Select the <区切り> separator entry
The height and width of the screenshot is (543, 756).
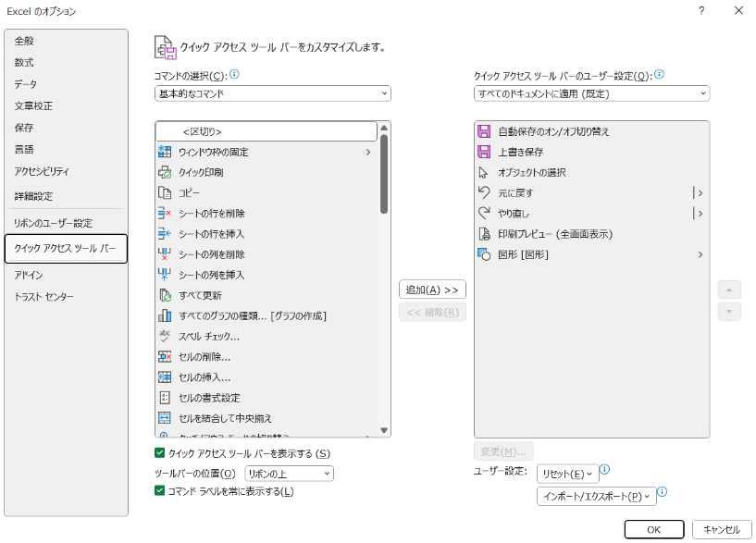tap(266, 131)
